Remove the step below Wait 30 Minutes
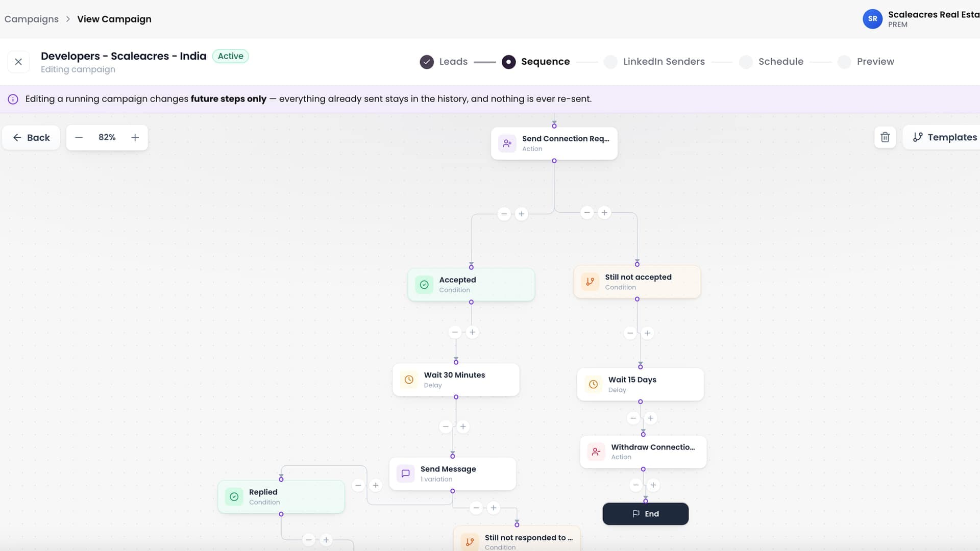The image size is (980, 551). pos(446,427)
